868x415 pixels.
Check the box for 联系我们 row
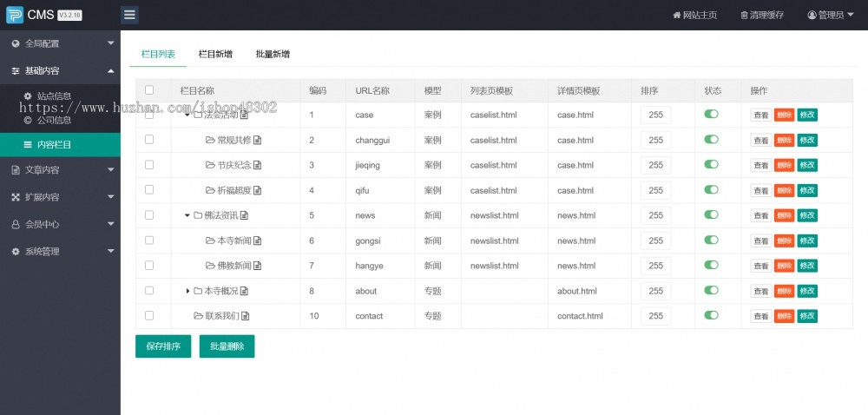[149, 315]
